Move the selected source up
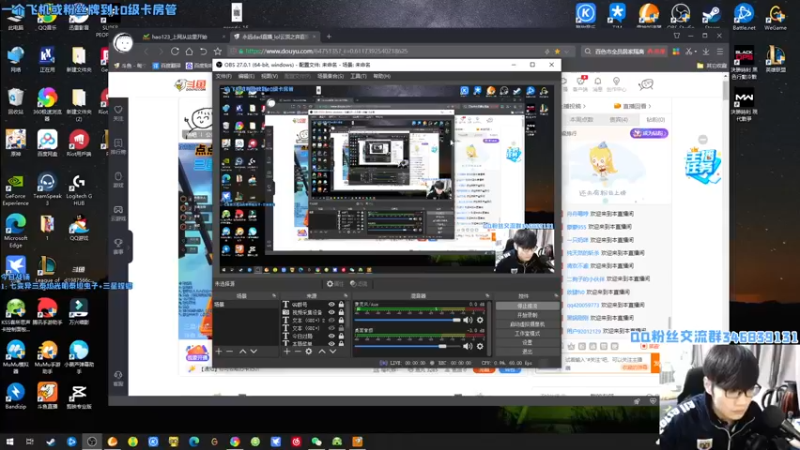 (x=322, y=352)
